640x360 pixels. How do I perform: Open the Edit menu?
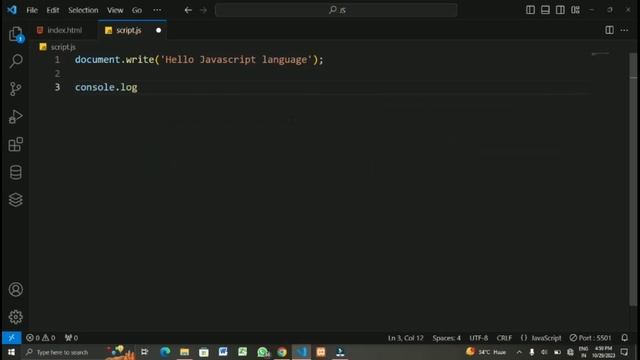[53, 10]
